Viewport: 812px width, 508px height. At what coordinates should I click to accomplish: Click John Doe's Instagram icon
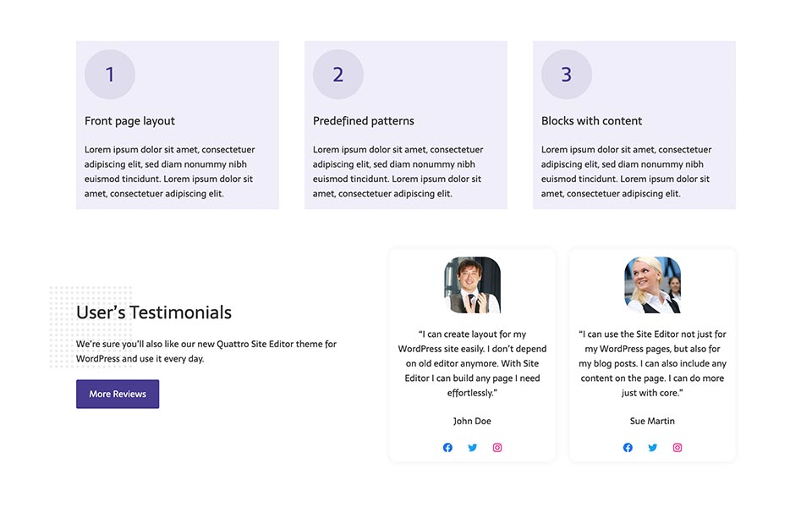click(497, 447)
